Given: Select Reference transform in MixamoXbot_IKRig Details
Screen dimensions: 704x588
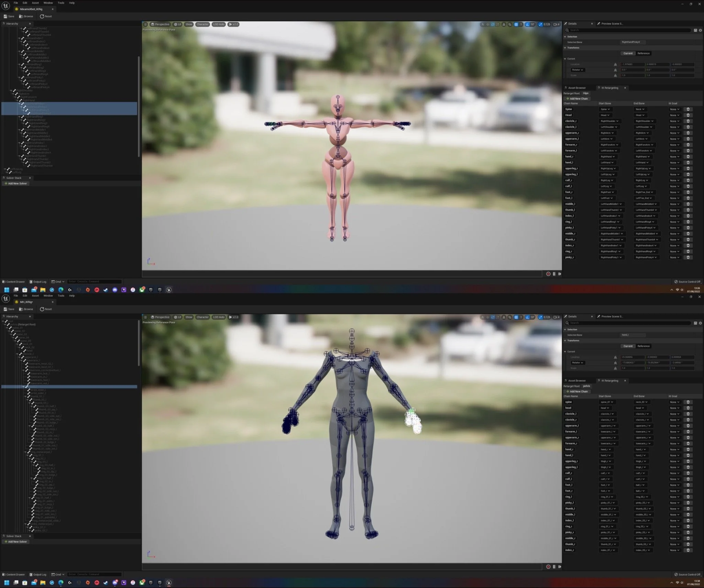Looking at the screenshot, I should pyautogui.click(x=643, y=53).
